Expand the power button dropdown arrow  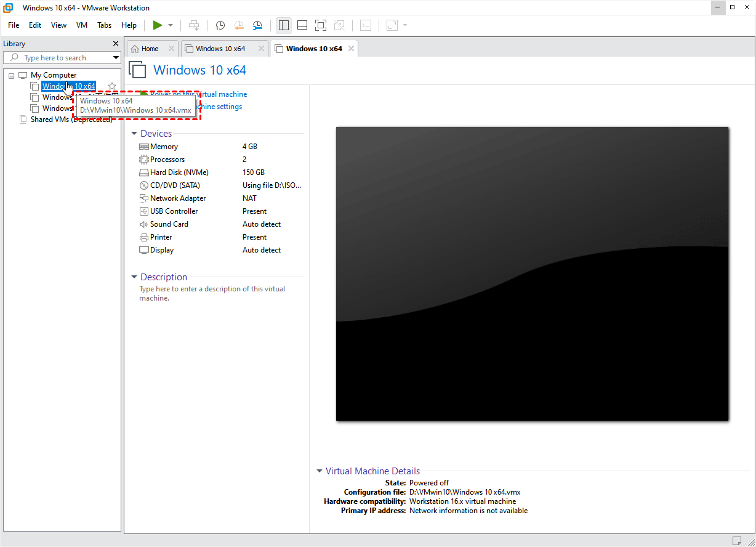tap(169, 25)
